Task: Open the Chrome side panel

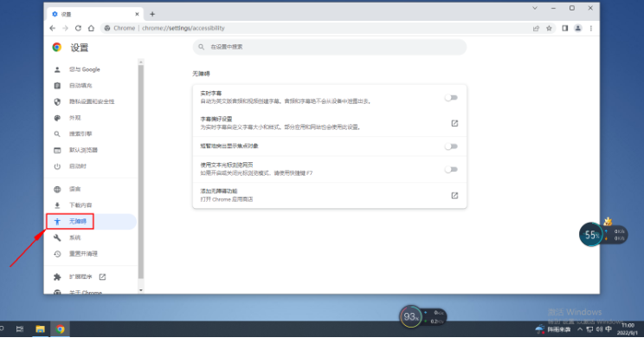Action: pyautogui.click(x=564, y=29)
